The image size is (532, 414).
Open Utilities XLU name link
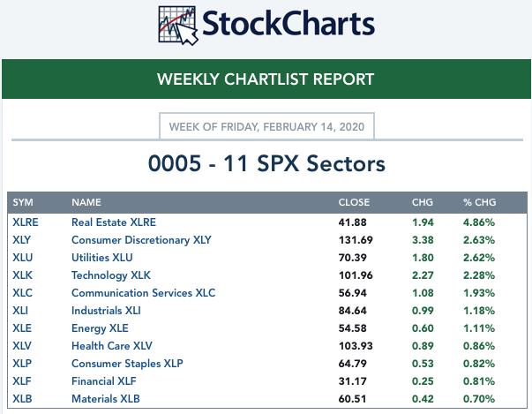coord(102,258)
